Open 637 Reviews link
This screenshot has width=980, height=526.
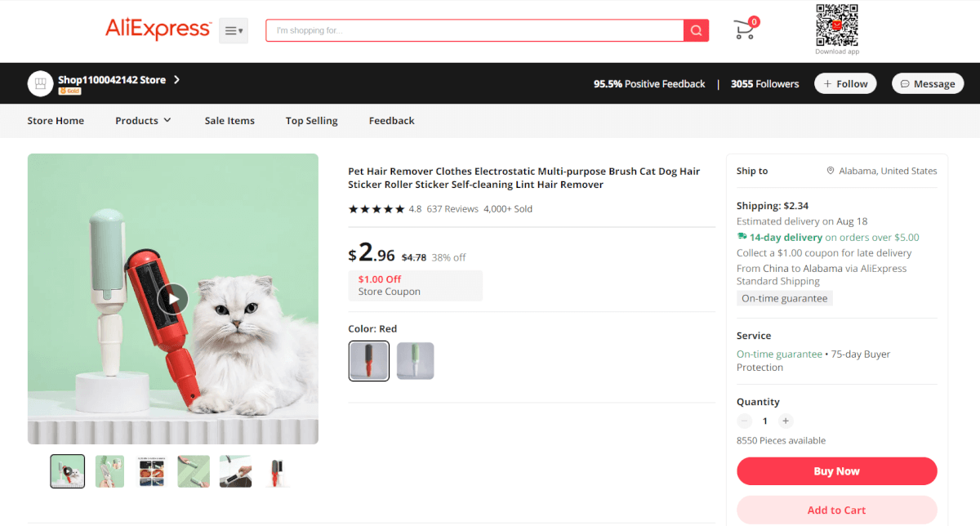pos(452,209)
